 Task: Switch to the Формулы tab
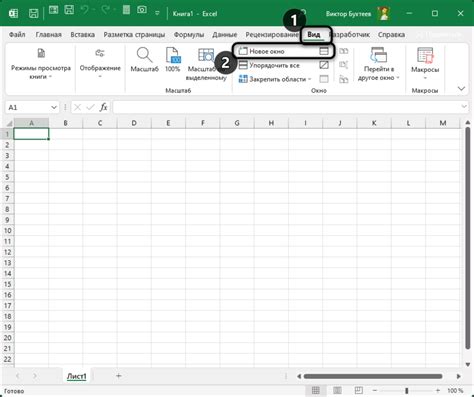pos(189,35)
